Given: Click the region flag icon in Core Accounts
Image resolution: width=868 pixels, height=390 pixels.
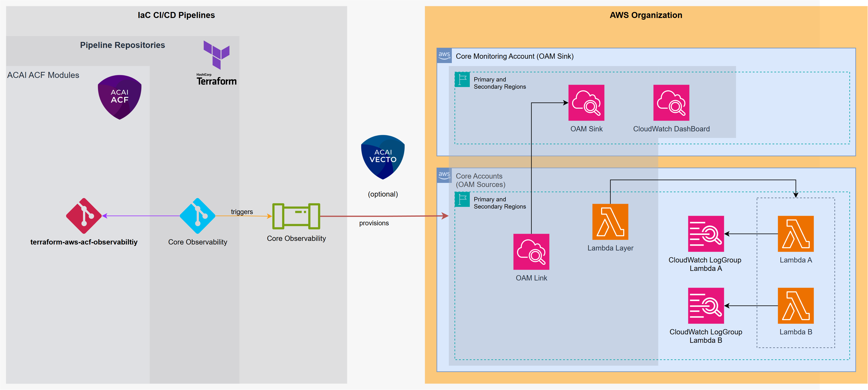Looking at the screenshot, I should 462,199.
